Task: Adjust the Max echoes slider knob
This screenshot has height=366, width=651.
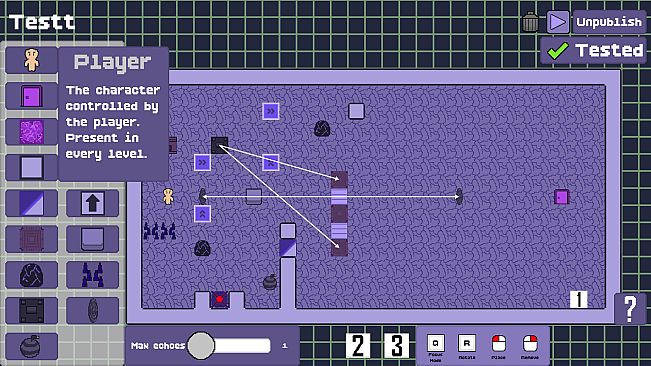Action: pyautogui.click(x=201, y=345)
